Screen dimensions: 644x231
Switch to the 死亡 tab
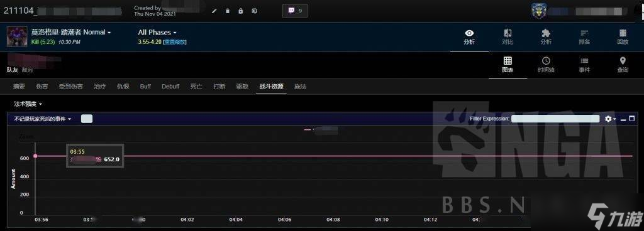196,87
